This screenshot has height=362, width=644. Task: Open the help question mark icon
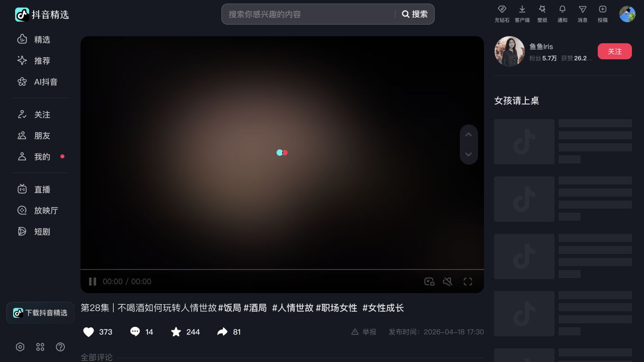tap(60, 347)
